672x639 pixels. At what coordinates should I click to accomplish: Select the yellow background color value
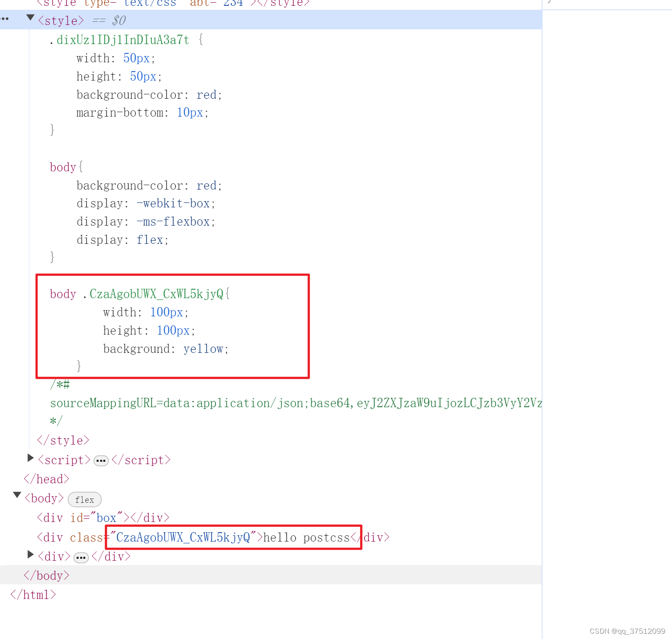204,349
